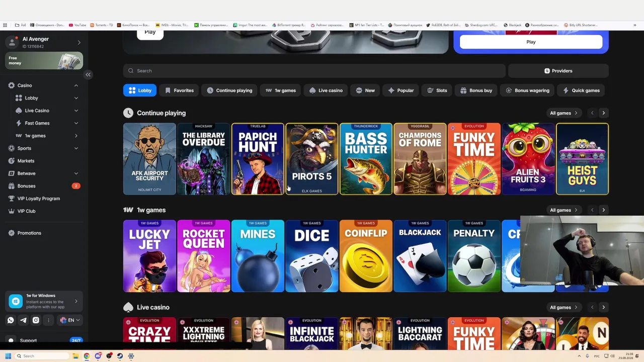Switch to the Slots tab
This screenshot has height=362, width=644.
coord(437,90)
